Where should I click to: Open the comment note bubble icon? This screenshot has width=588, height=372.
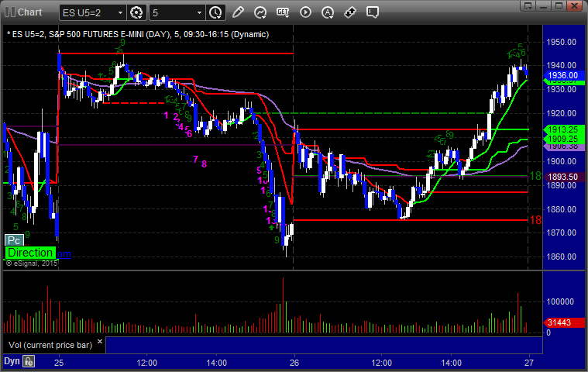click(373, 12)
